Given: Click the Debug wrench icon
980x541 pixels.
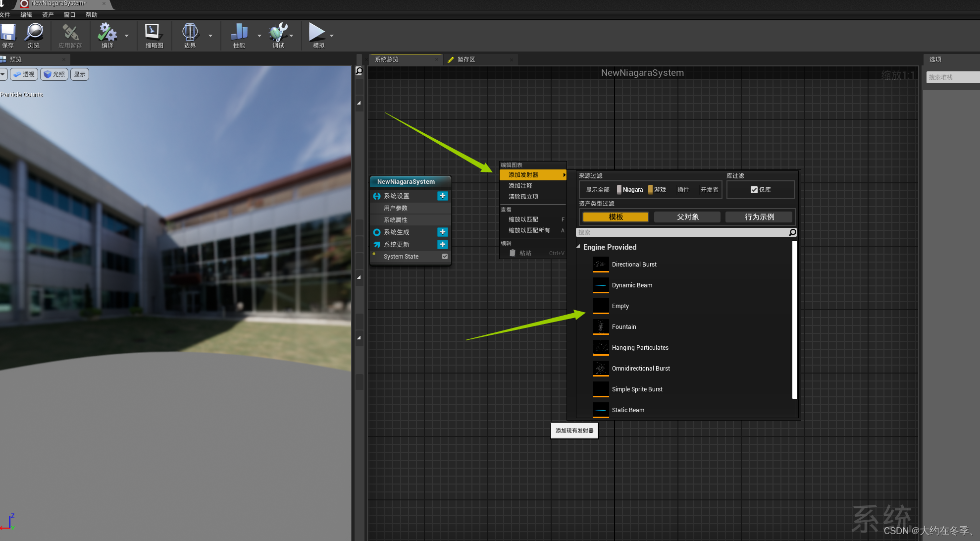Looking at the screenshot, I should coord(278,33).
